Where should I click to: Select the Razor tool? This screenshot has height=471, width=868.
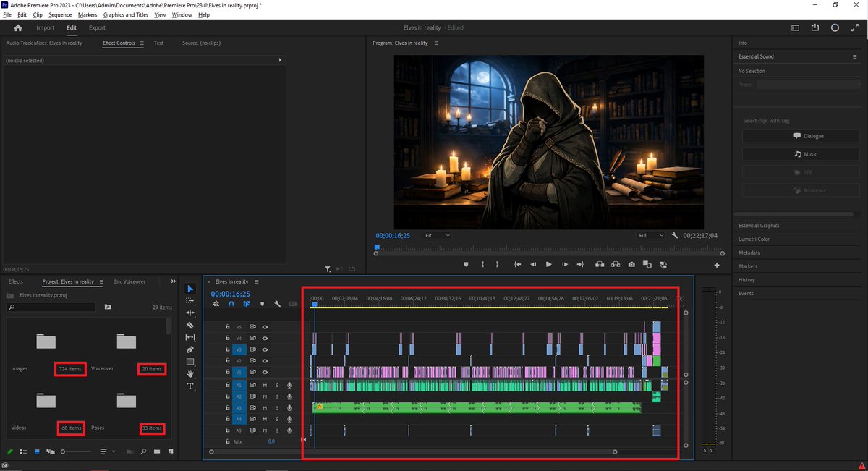point(190,325)
